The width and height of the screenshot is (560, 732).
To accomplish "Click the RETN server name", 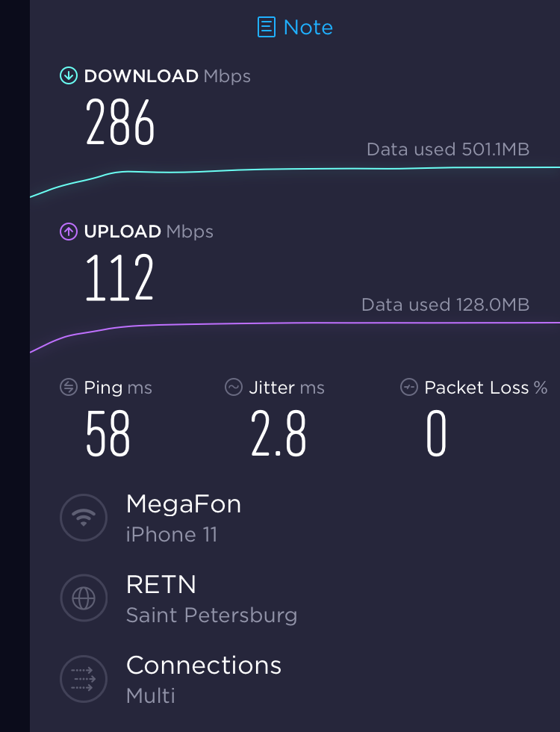I will [161, 585].
